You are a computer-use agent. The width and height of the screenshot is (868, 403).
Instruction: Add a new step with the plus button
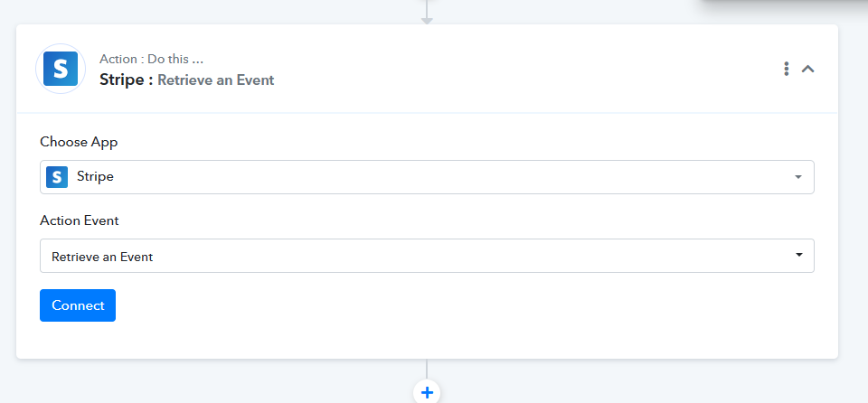tap(427, 392)
